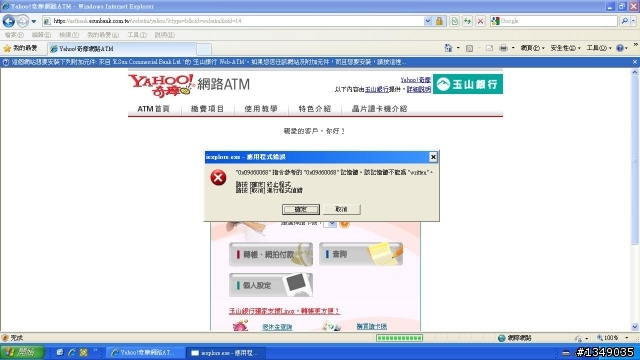Confirm the error dialog with 確定
This screenshot has width=640, height=360.
click(301, 209)
